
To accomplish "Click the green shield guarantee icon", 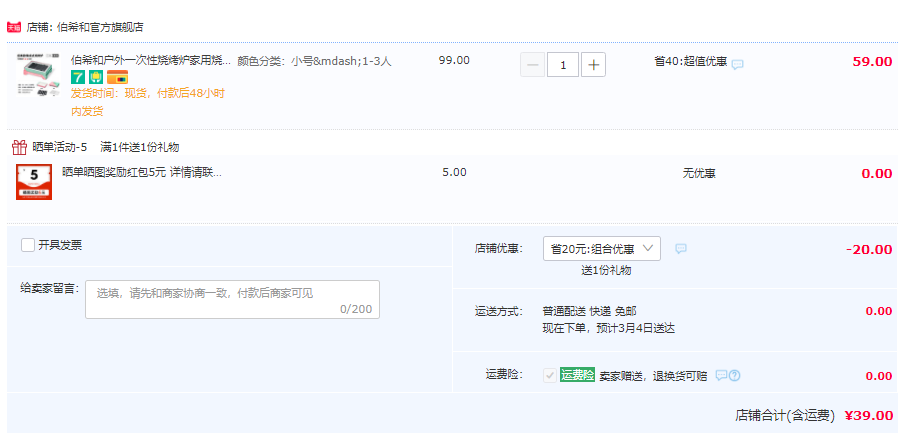I will point(97,77).
